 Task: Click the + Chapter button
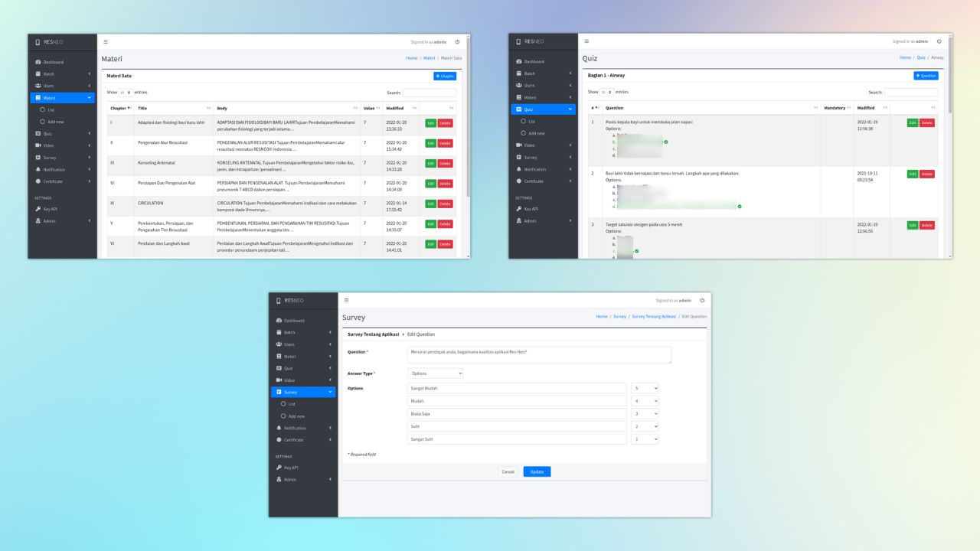click(445, 76)
